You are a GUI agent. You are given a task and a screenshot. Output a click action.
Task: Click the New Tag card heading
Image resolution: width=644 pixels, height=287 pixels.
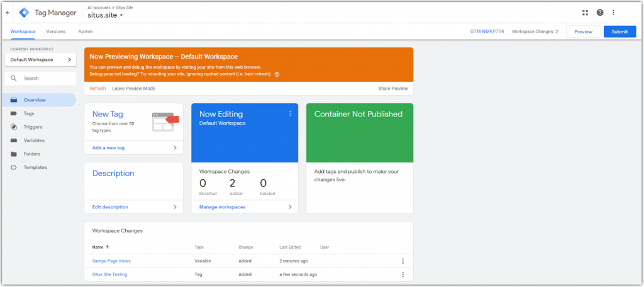point(108,115)
